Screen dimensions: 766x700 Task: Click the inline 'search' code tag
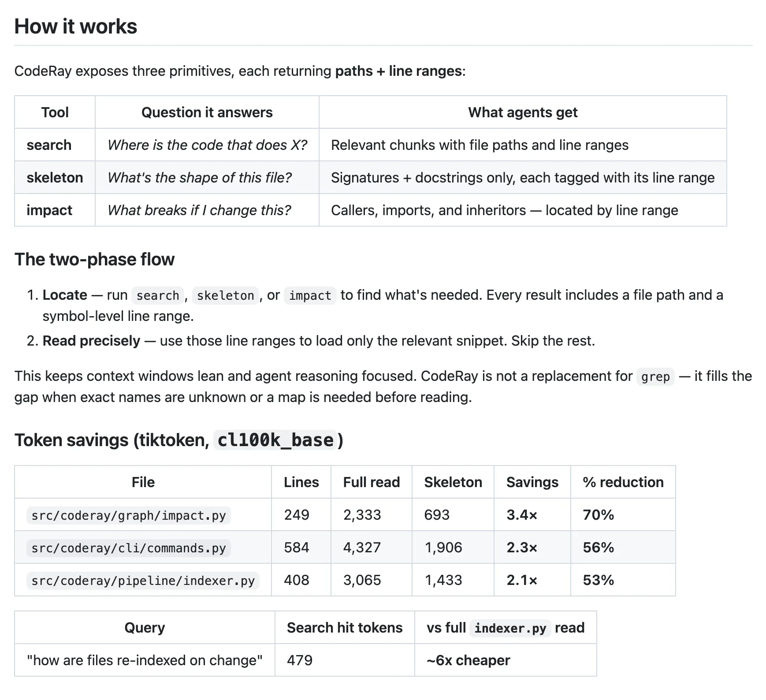point(158,295)
